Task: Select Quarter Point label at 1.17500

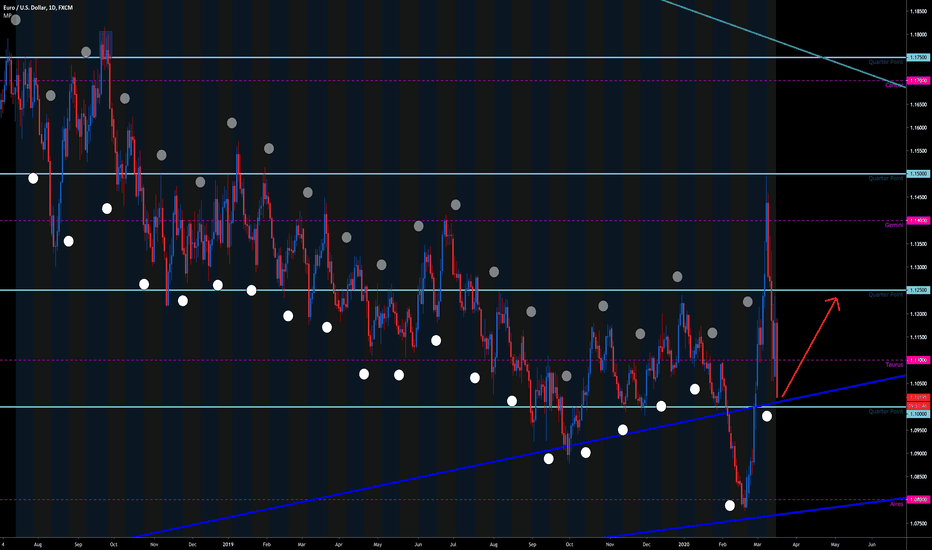Action: point(886,62)
